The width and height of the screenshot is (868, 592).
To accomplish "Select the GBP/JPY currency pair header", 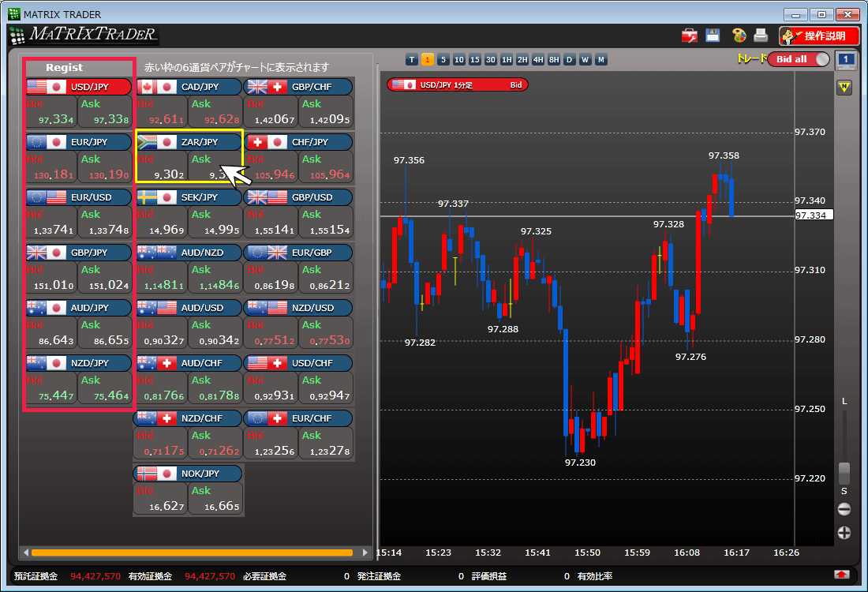I will click(79, 253).
